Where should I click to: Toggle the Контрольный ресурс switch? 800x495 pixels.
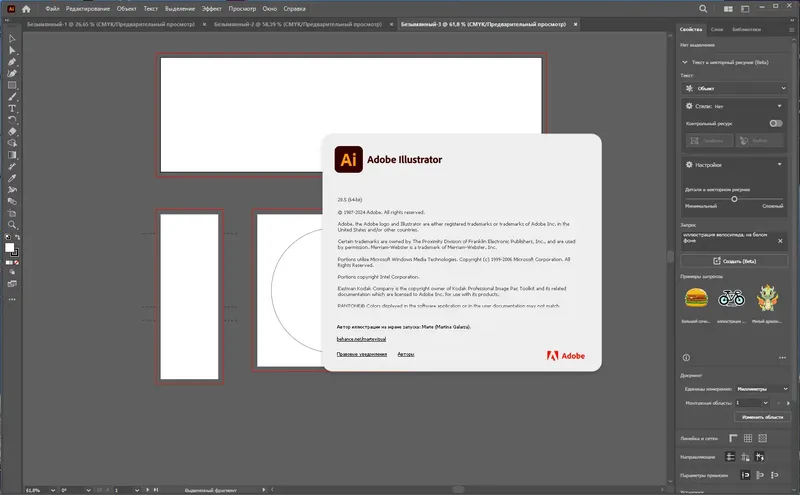(776, 123)
